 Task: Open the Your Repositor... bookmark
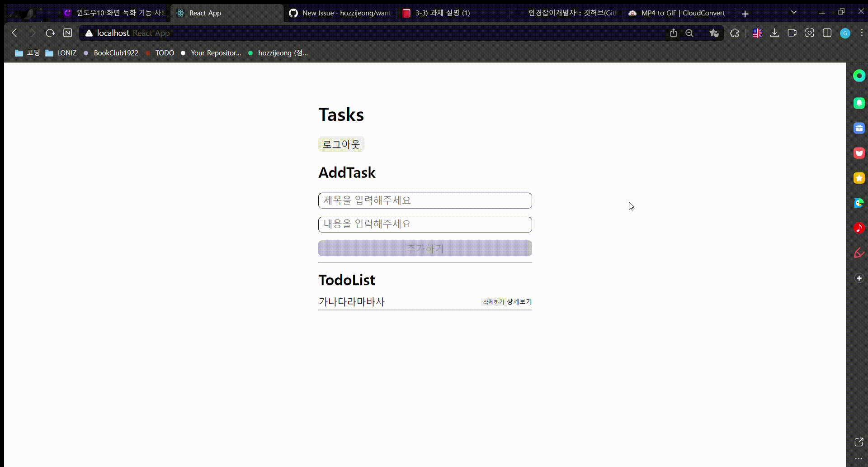pos(211,53)
